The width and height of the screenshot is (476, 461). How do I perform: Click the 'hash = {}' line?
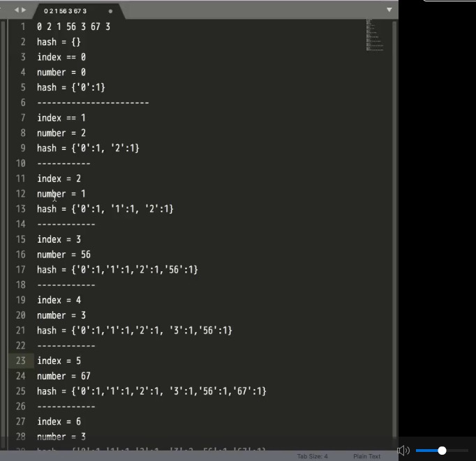(x=59, y=42)
